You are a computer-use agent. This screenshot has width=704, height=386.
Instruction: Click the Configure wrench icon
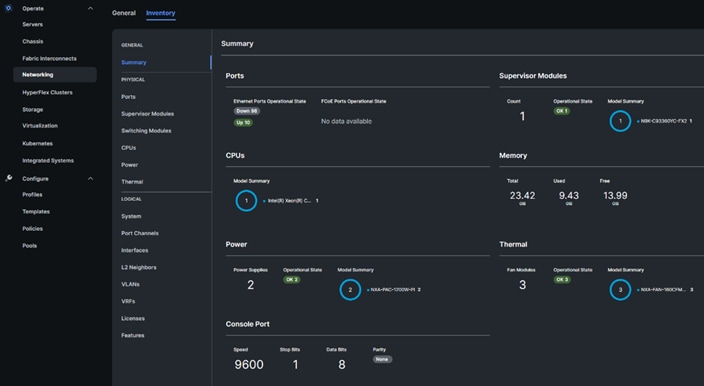pos(9,178)
